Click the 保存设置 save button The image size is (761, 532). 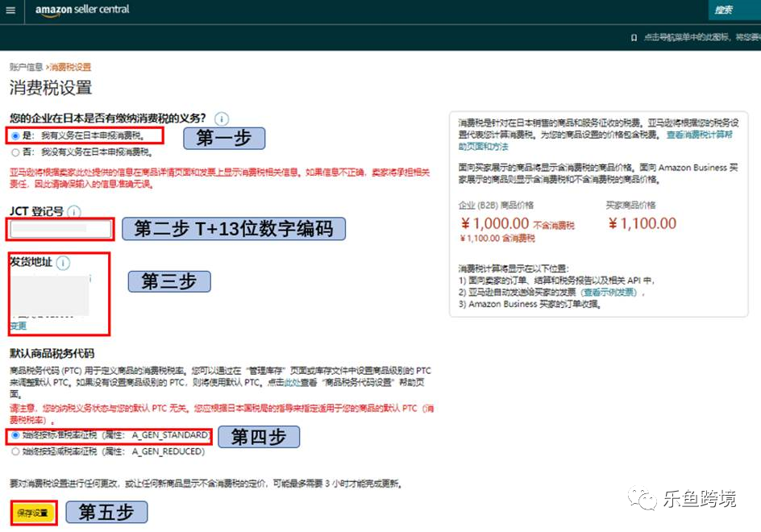tap(31, 511)
